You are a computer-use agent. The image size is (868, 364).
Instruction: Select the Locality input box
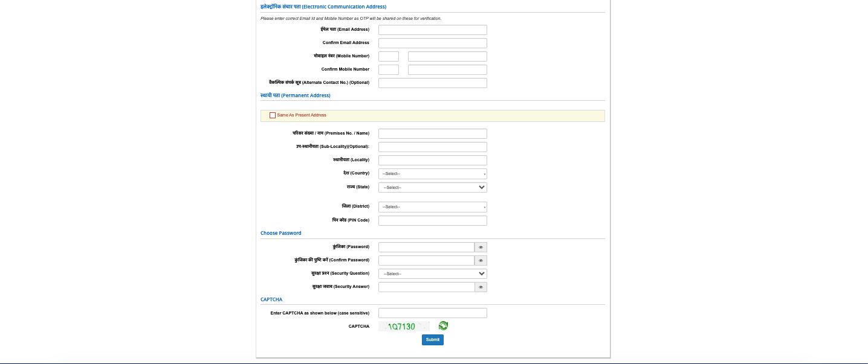[x=432, y=160]
